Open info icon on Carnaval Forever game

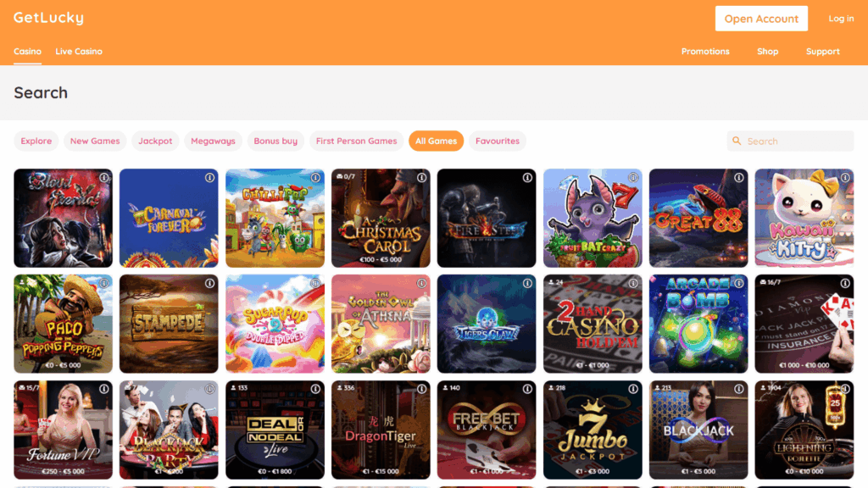210,178
